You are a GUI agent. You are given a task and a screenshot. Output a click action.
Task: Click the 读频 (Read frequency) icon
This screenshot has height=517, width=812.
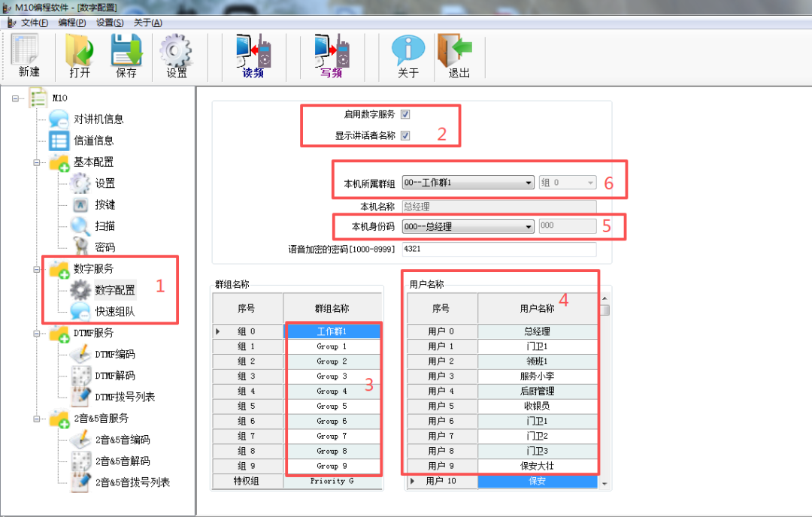pyautogui.click(x=253, y=50)
